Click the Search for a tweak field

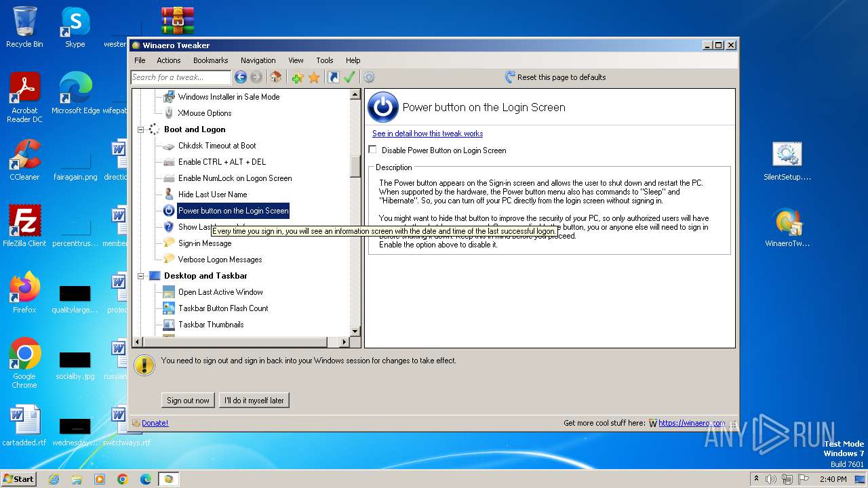pyautogui.click(x=180, y=77)
